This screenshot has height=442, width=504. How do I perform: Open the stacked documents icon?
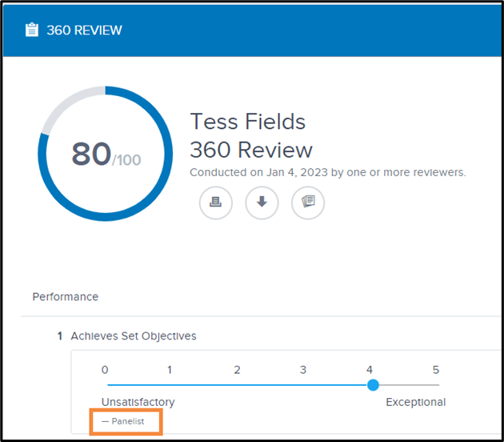(308, 203)
